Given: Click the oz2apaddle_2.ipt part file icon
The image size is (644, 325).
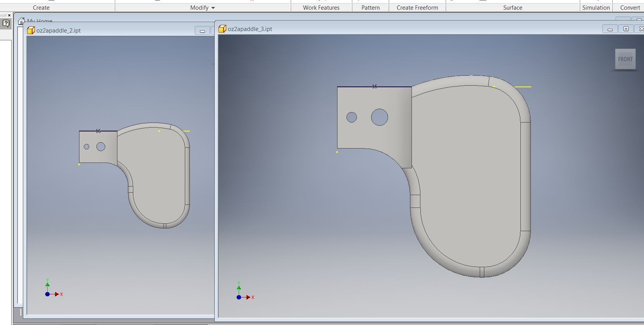Looking at the screenshot, I should pyautogui.click(x=31, y=31).
